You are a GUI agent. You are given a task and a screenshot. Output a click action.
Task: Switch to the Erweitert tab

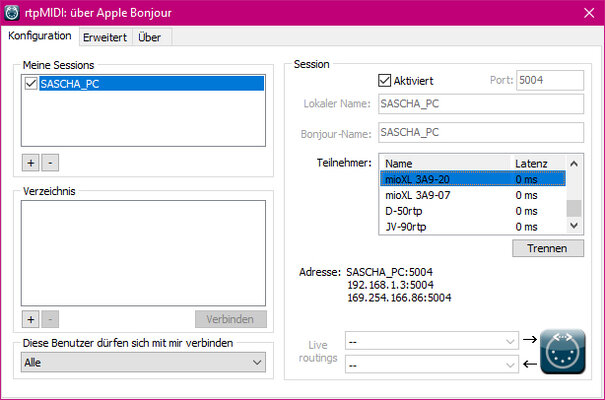105,37
